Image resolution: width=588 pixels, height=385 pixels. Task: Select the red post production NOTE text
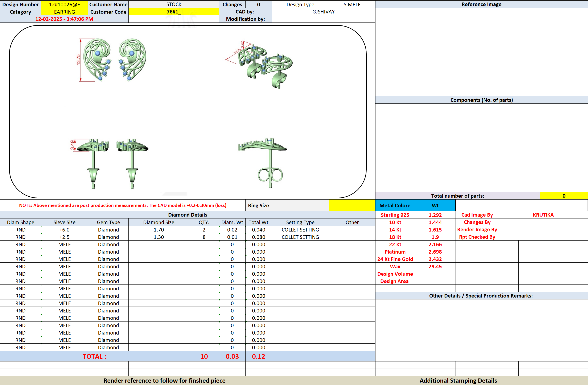pyautogui.click(x=123, y=205)
